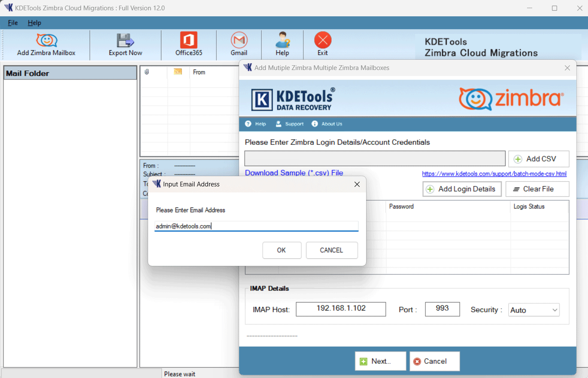The height and width of the screenshot is (378, 588).
Task: Click the Add CSV button
Action: 539,159
